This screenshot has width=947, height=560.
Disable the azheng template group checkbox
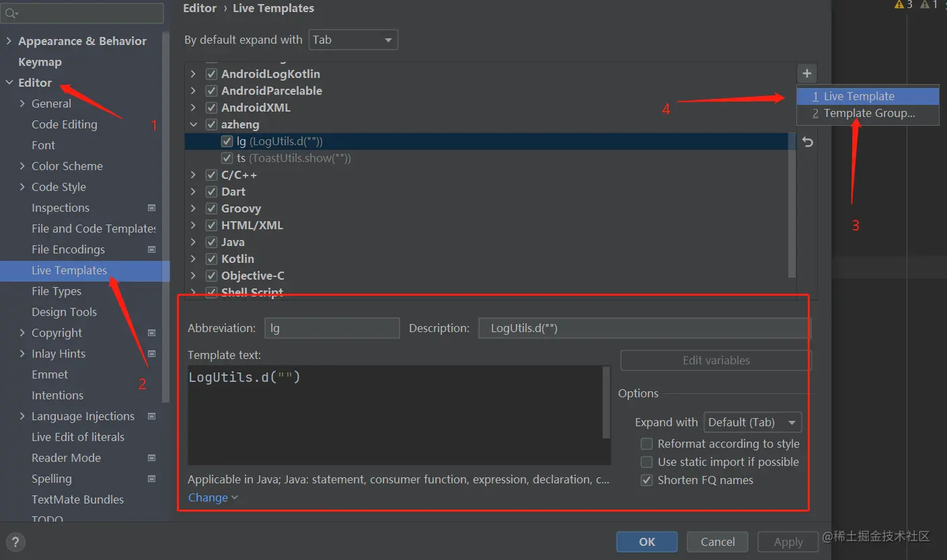click(x=211, y=124)
